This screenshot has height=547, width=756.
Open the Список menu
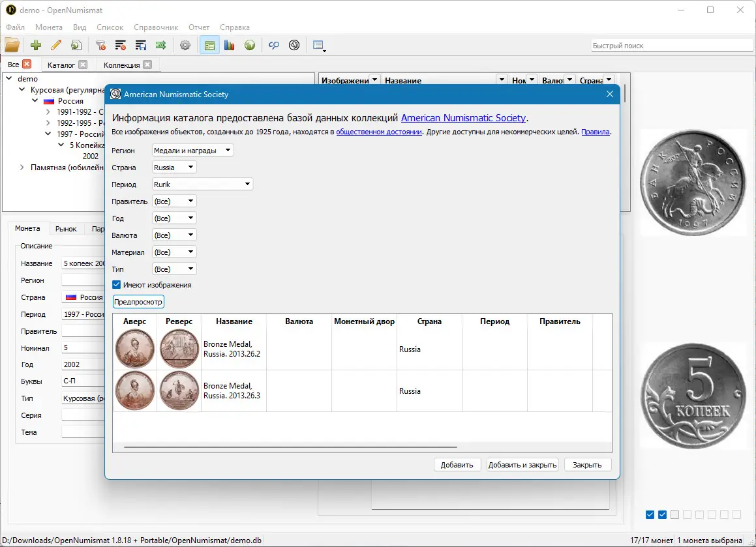click(110, 27)
